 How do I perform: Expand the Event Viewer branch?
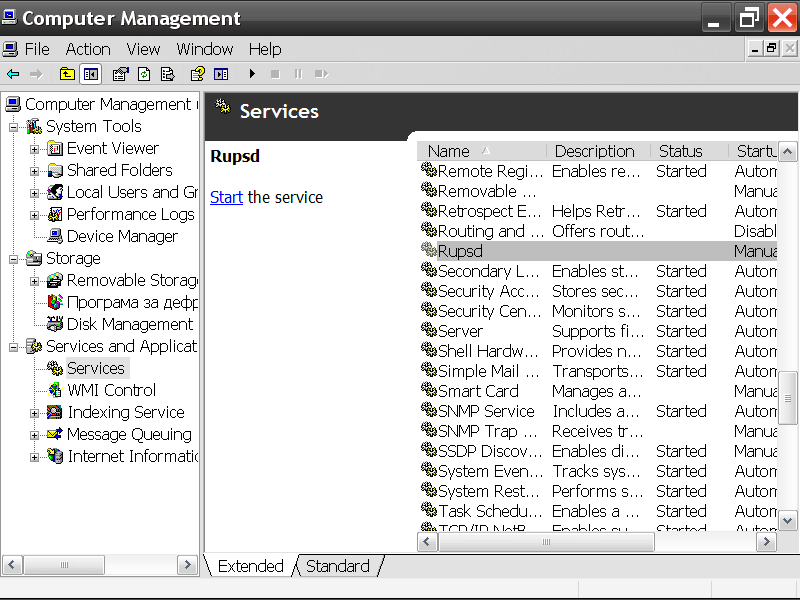click(x=34, y=149)
